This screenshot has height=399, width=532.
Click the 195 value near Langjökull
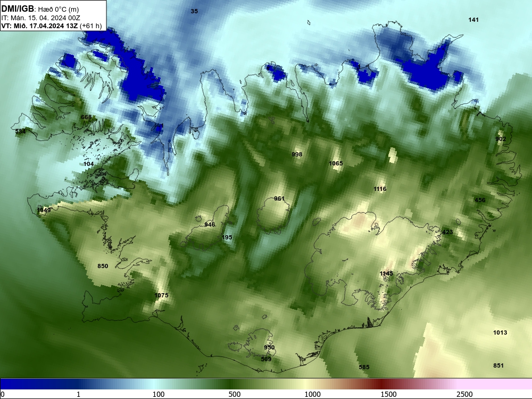coord(227,237)
